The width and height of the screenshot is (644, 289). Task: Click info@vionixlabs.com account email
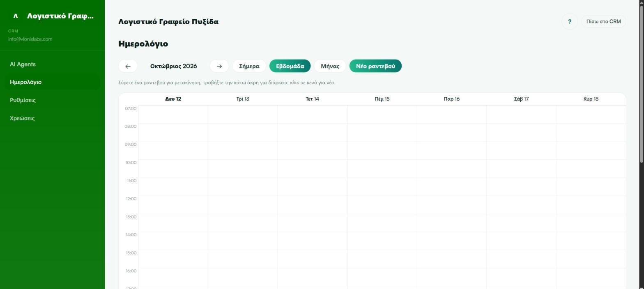[30, 39]
